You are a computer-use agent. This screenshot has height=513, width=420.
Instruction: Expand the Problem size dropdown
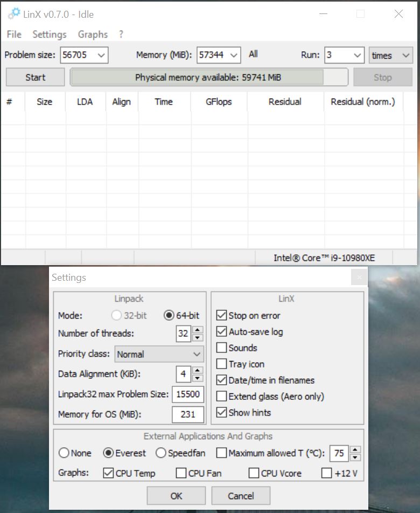click(101, 56)
